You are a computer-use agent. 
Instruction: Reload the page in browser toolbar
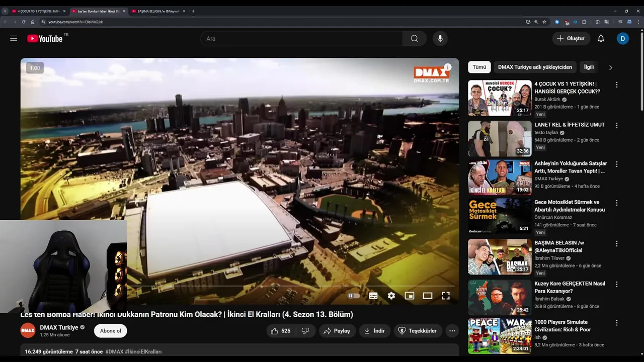click(x=23, y=22)
